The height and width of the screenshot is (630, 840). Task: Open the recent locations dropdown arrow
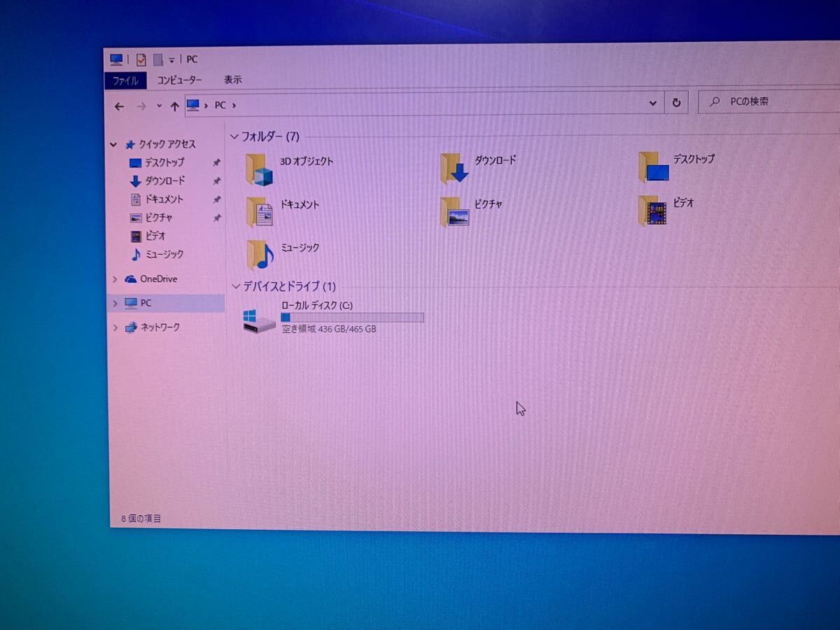159,106
